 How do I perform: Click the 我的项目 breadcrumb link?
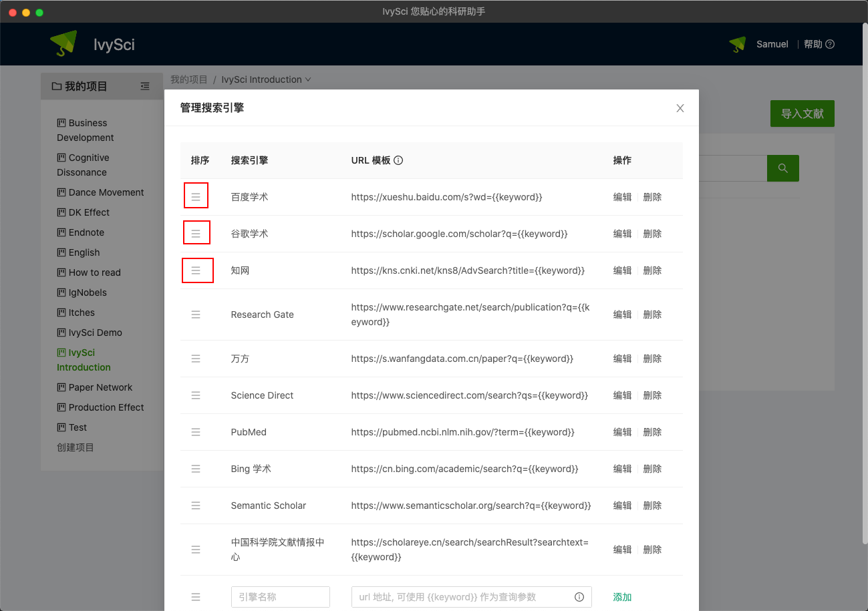point(189,79)
